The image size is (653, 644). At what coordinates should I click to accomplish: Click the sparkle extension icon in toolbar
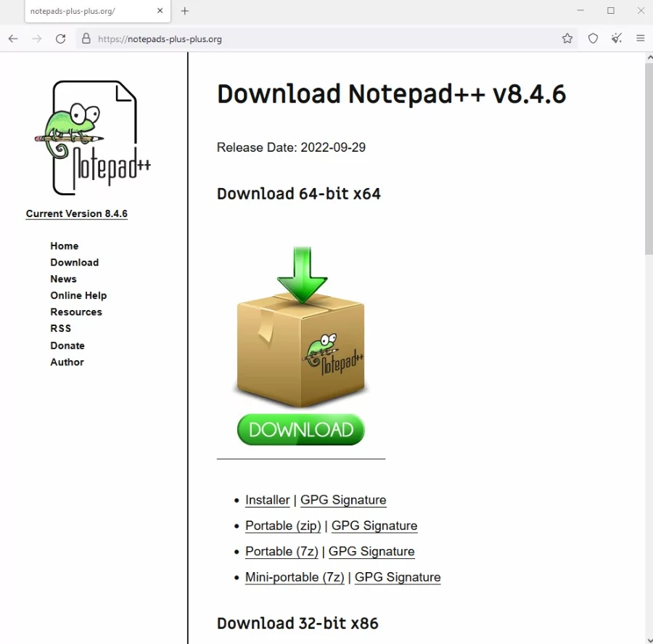(x=617, y=38)
